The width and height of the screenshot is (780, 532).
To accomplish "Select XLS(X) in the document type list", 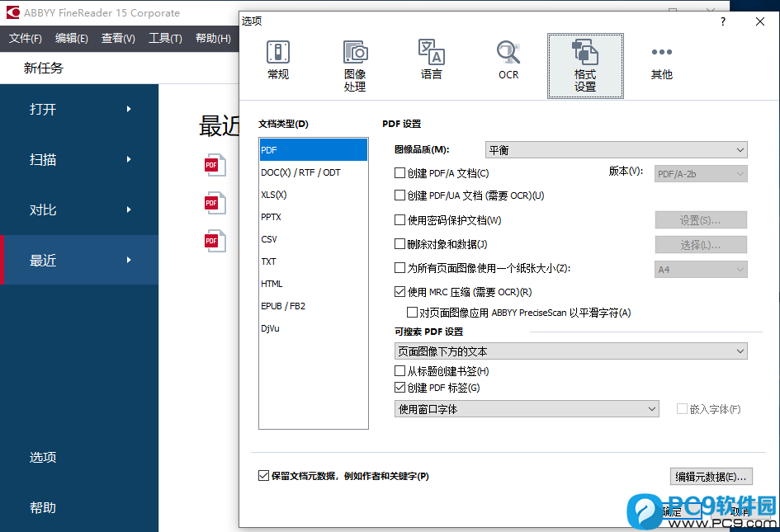I will [x=314, y=195].
